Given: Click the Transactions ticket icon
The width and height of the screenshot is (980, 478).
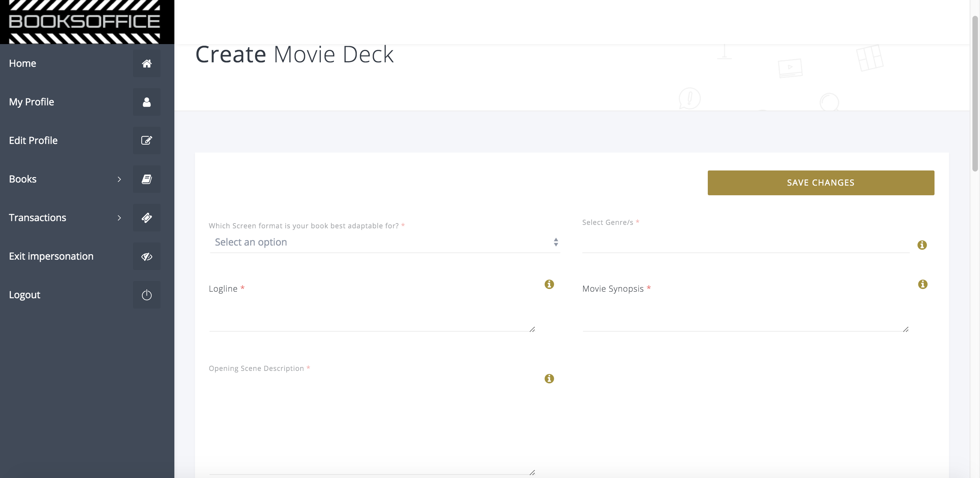Looking at the screenshot, I should 146,218.
